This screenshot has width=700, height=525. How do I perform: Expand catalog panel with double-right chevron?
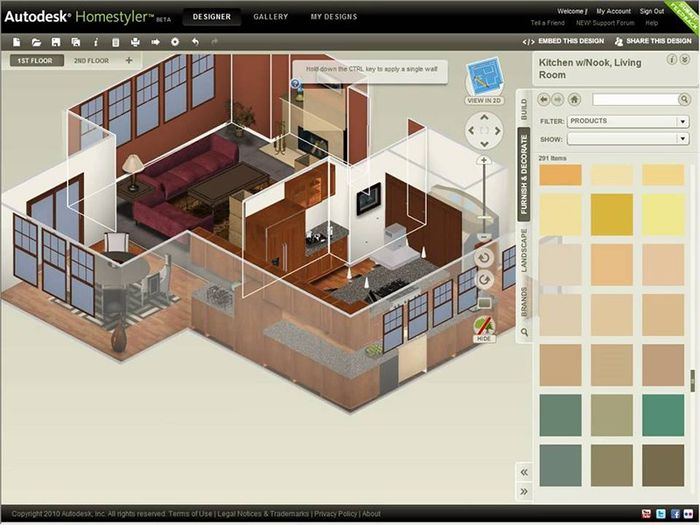coord(524,492)
